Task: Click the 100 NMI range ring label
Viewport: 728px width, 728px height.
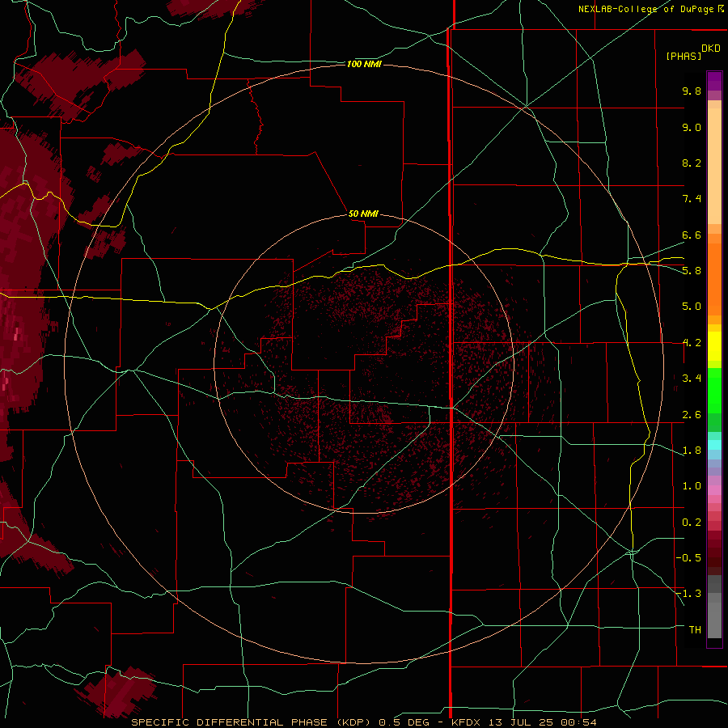Action: pyautogui.click(x=364, y=64)
